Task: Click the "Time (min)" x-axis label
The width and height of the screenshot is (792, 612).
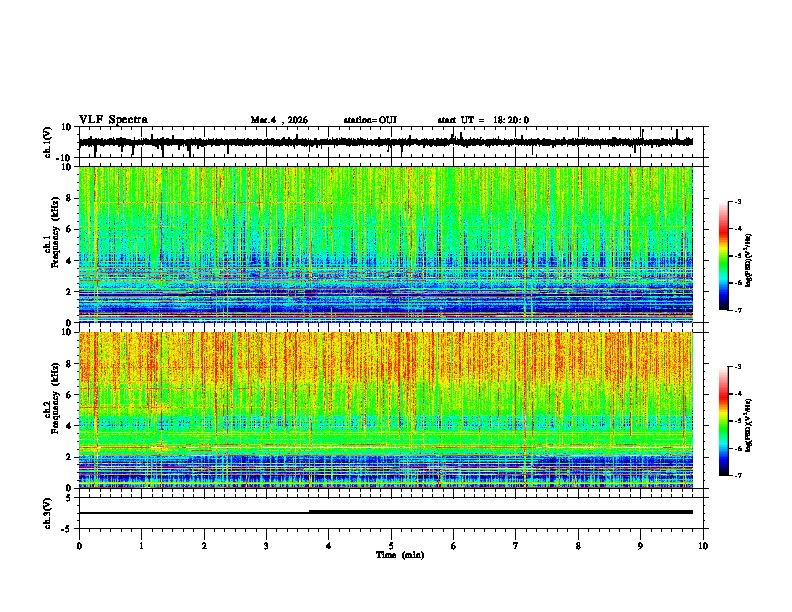Action: point(400,555)
